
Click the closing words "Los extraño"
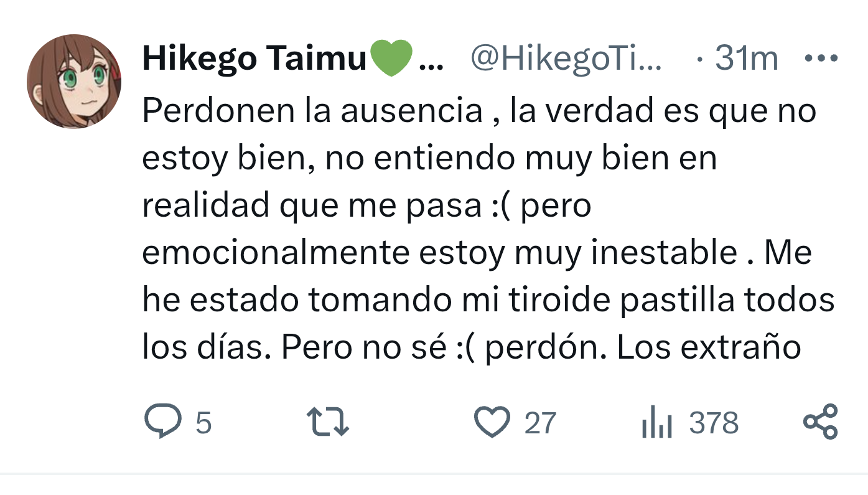(709, 349)
